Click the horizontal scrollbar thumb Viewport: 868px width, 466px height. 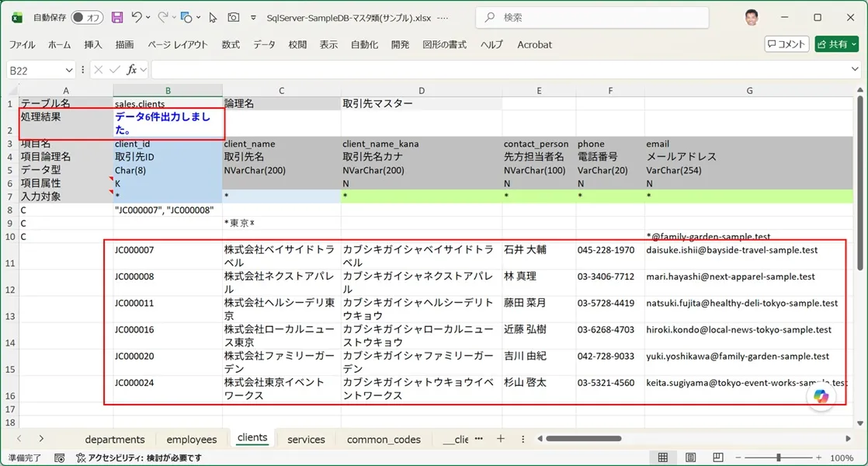point(584,438)
